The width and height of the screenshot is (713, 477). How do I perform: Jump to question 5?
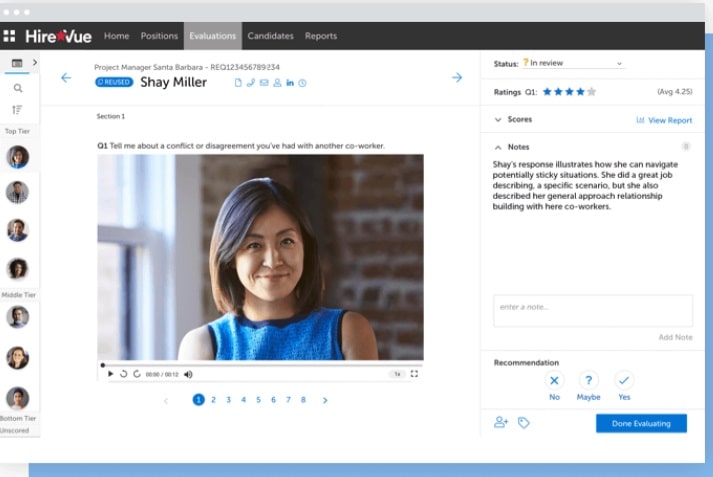[258, 400]
